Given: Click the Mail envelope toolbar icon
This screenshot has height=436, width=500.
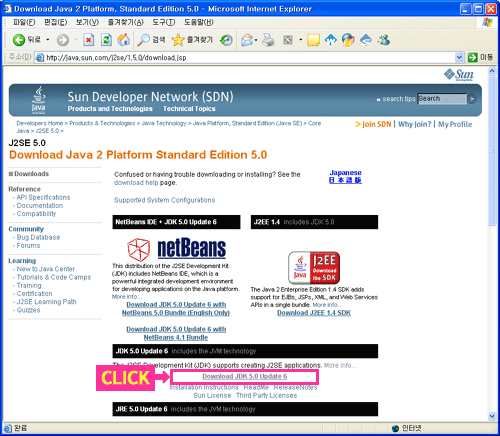Looking at the screenshot, I should click(247, 40).
